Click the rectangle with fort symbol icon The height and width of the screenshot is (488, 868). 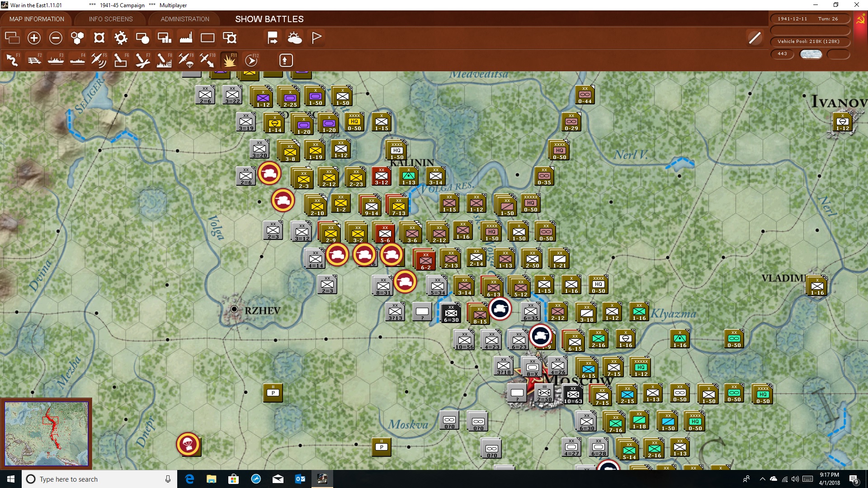[x=230, y=38]
